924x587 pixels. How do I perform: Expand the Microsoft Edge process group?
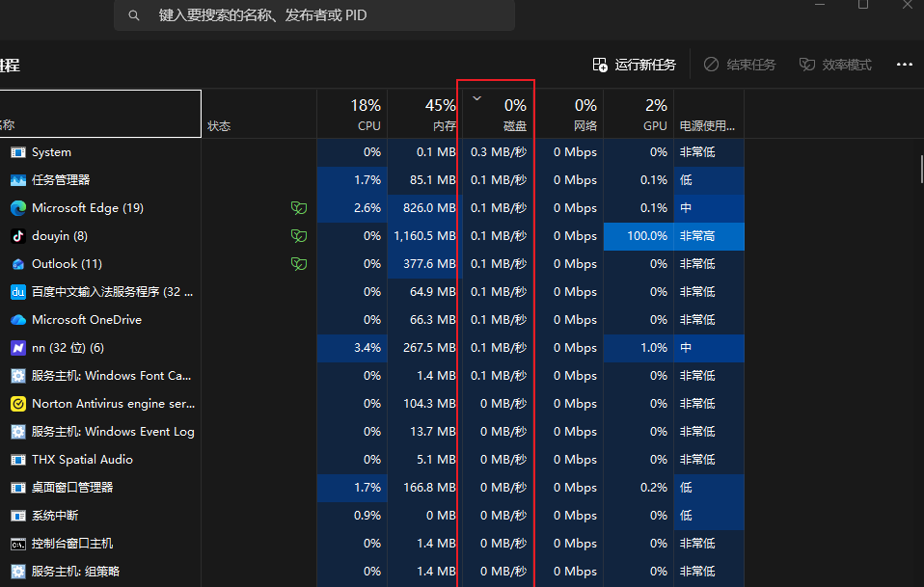[x=5, y=207]
